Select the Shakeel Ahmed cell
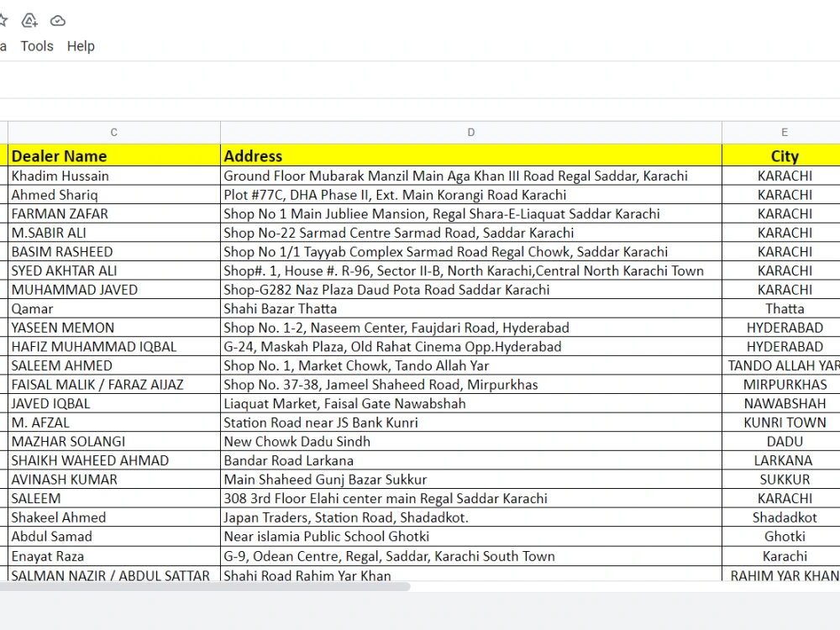The height and width of the screenshot is (630, 840). click(114, 517)
